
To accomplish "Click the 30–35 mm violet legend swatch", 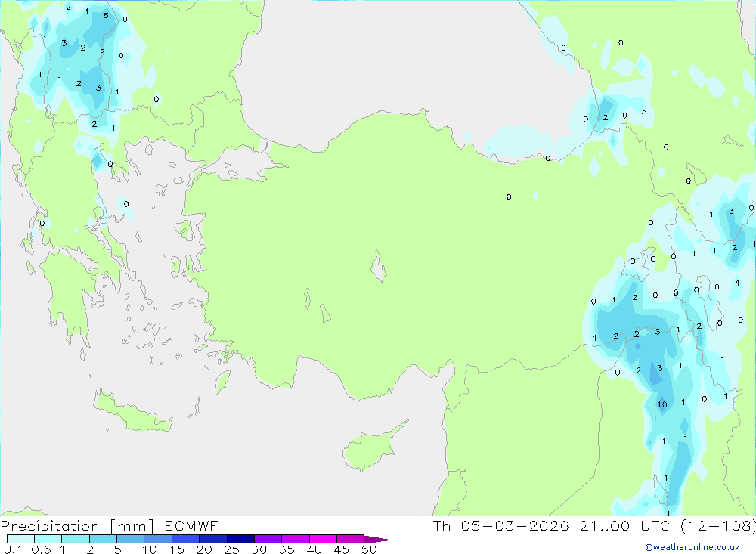I will coord(268,539).
